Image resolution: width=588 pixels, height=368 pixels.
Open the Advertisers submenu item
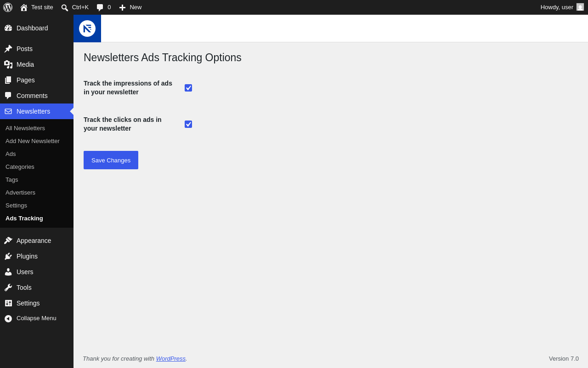(37, 193)
